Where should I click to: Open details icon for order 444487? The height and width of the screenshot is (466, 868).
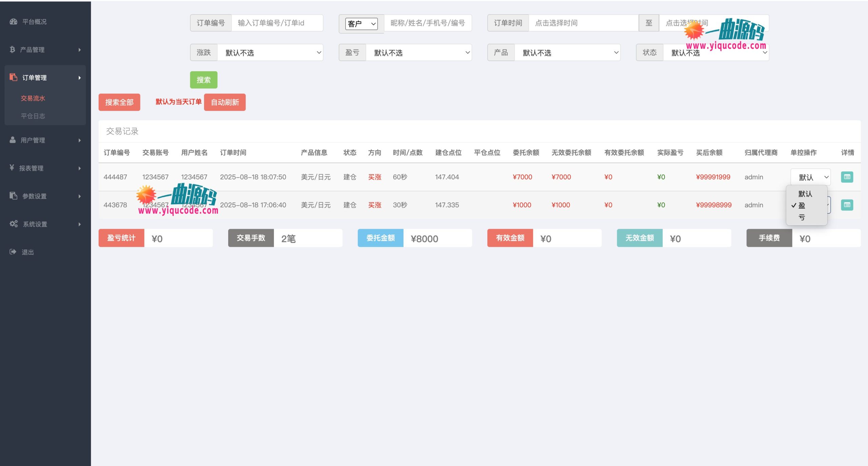pos(847,177)
